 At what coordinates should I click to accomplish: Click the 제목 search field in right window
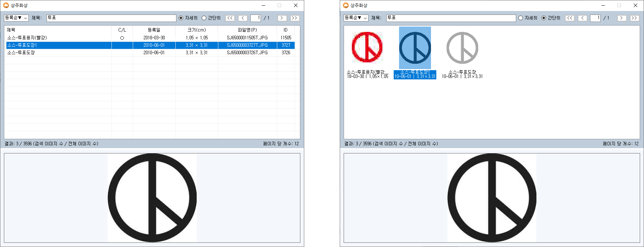[x=451, y=18]
